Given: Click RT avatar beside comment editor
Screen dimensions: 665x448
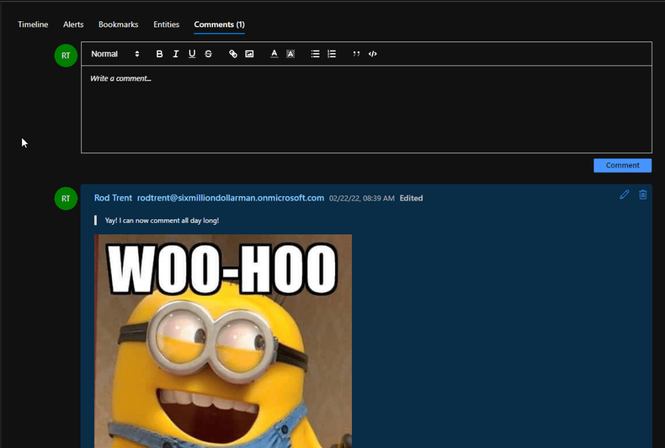Looking at the screenshot, I should (x=66, y=56).
